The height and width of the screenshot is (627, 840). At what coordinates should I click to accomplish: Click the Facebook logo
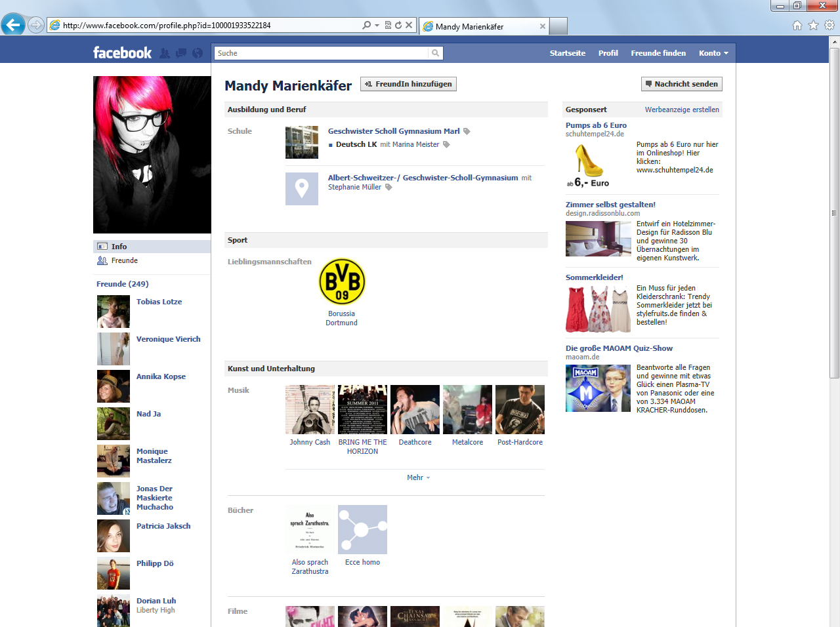tap(122, 53)
